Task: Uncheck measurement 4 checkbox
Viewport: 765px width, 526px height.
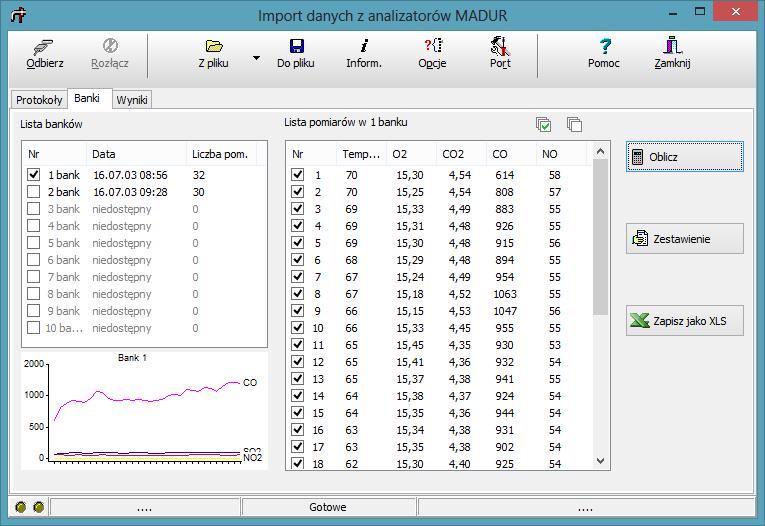Action: click(298, 226)
